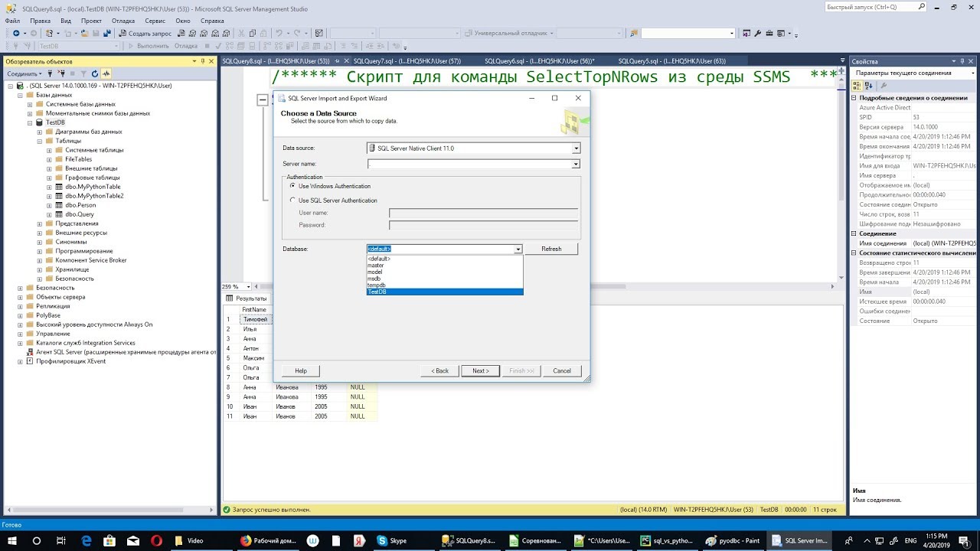980x551 pixels.
Task: Click the dbo.MyPythonTable tree item
Action: [x=93, y=187]
